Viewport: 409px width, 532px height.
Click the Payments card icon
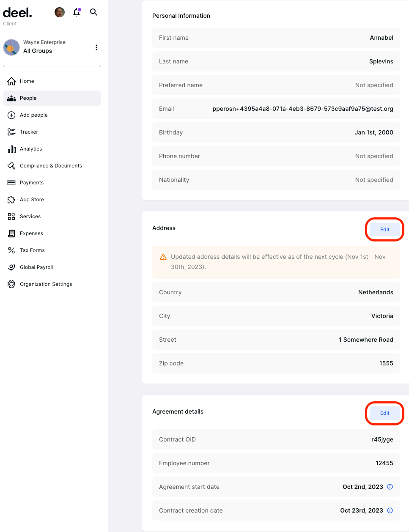(x=11, y=183)
